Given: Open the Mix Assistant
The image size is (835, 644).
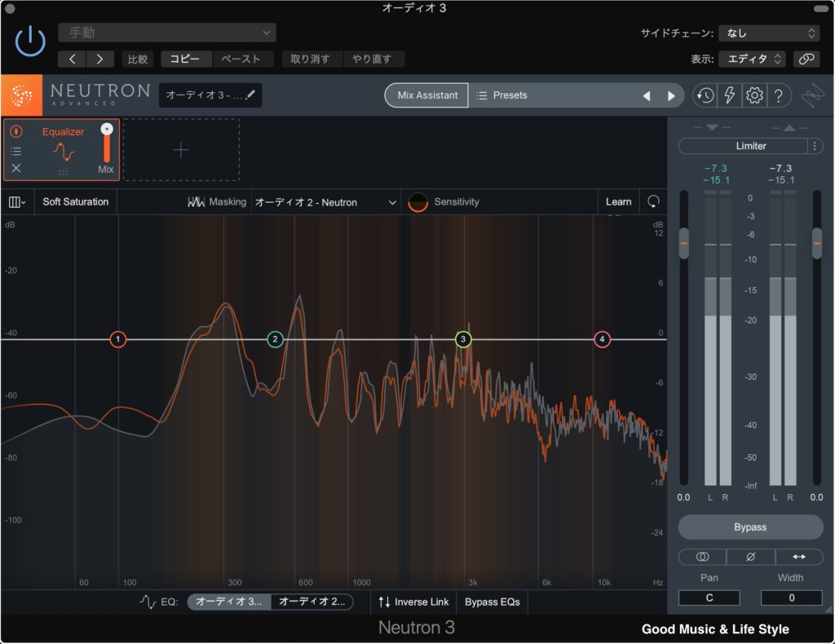Looking at the screenshot, I should [x=427, y=95].
